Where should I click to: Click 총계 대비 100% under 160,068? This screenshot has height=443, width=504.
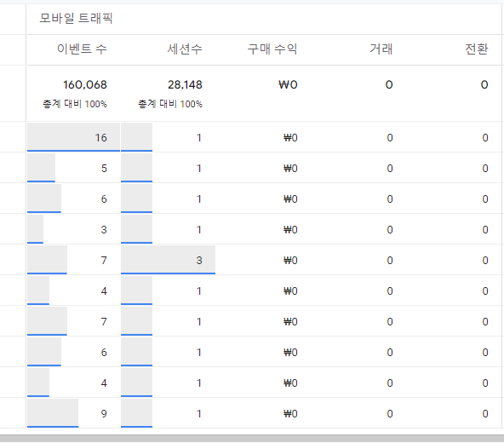75,104
